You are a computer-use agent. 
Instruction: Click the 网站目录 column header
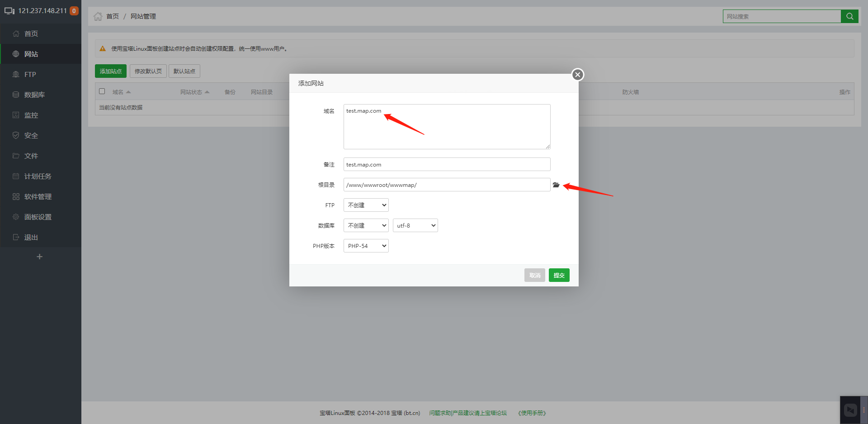click(262, 92)
